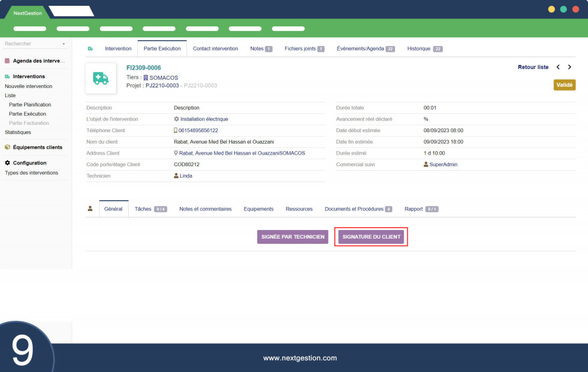Go to previous record arrow
The image size is (588, 372).
[x=558, y=67]
